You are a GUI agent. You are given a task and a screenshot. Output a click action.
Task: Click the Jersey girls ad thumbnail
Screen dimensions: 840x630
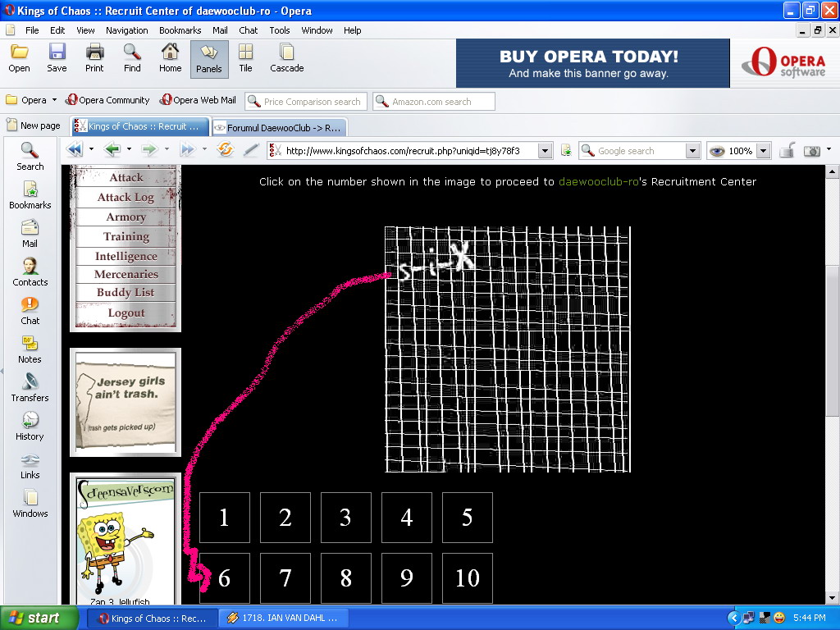[126, 402]
